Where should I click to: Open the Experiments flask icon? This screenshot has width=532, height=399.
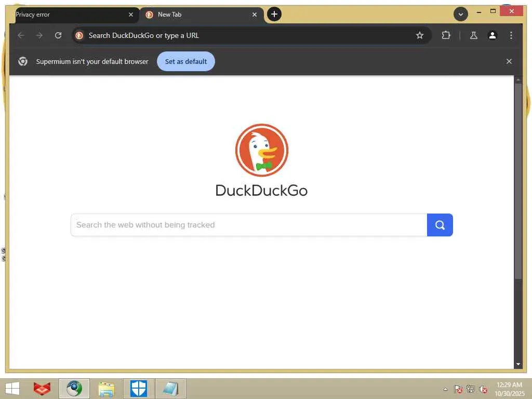474,35
